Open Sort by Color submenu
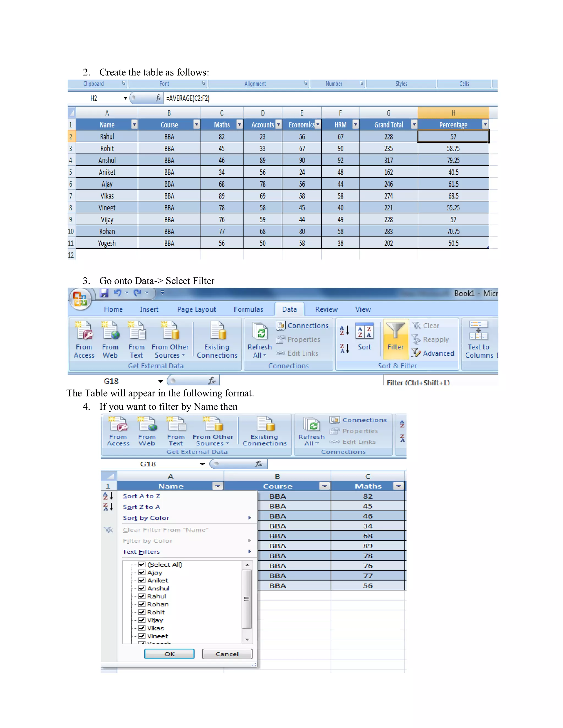This screenshot has height=728, width=563. tap(187, 518)
